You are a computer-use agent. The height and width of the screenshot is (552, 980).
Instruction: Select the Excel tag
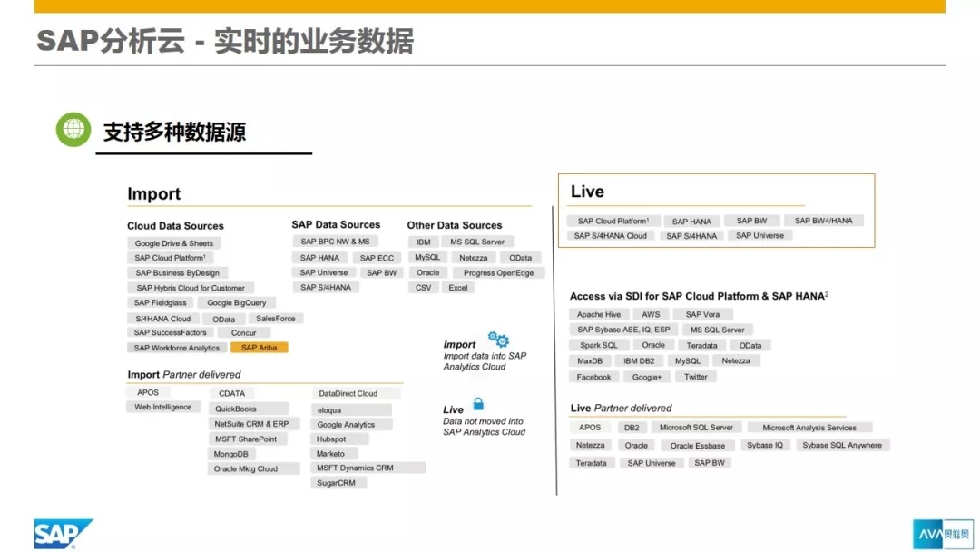[x=458, y=288]
